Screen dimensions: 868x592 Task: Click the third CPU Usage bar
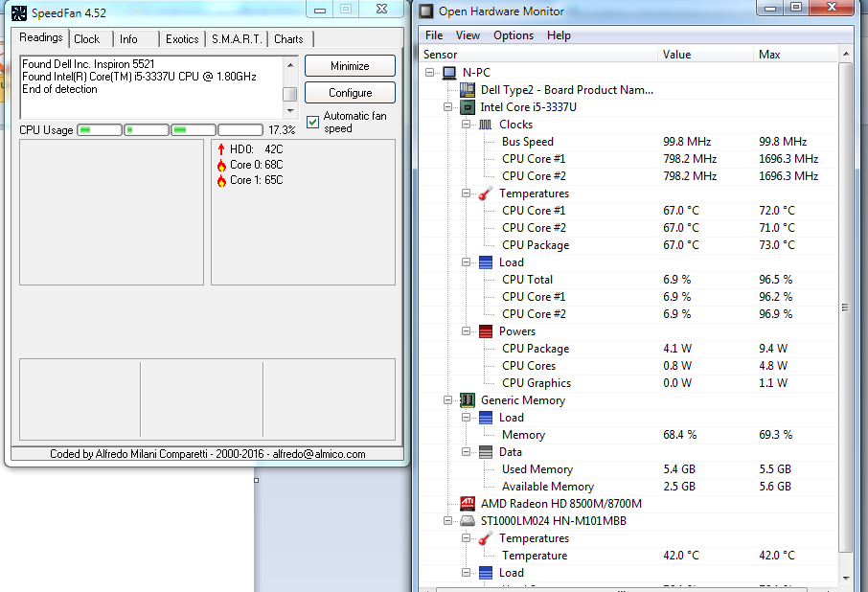tap(194, 130)
